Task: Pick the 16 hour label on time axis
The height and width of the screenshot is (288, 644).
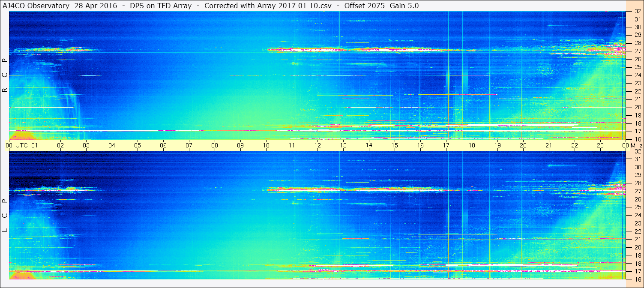Action: click(x=420, y=145)
